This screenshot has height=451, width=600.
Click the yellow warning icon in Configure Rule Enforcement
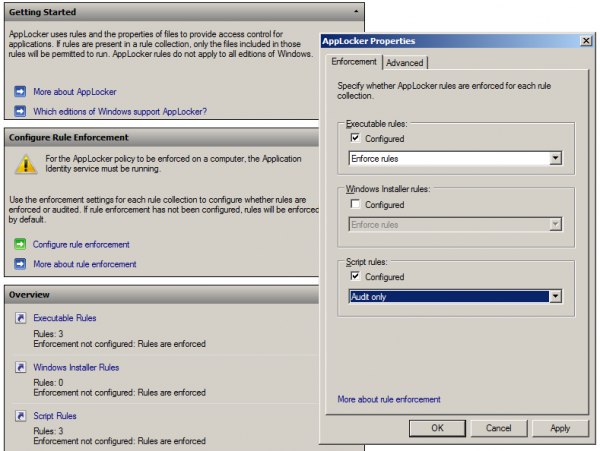[26, 164]
